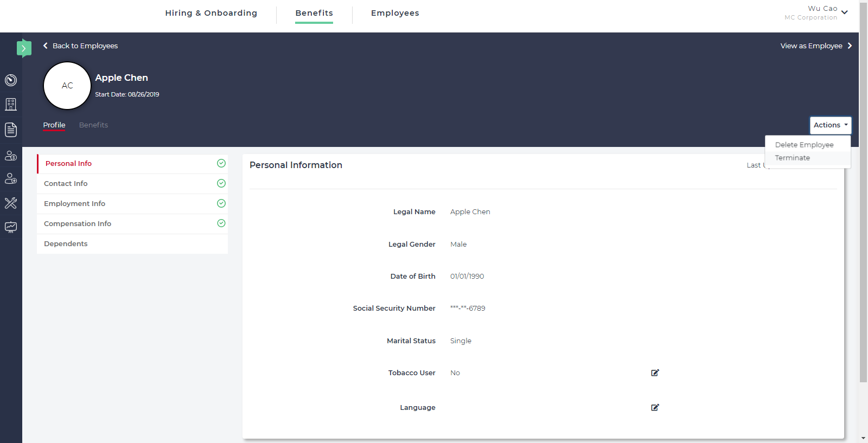Select Dependents in the profile section list
The image size is (868, 443).
pyautogui.click(x=66, y=244)
